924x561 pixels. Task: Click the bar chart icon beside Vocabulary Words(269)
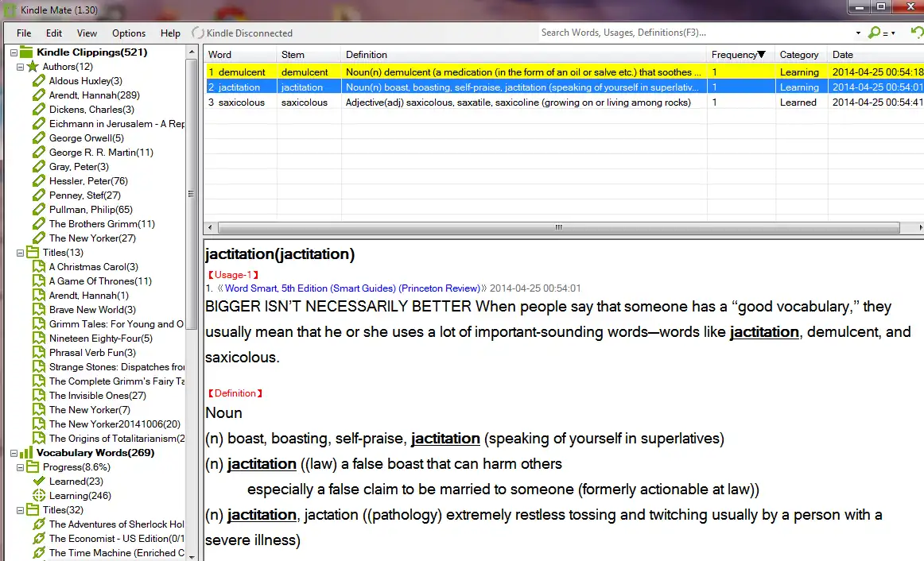click(x=26, y=453)
